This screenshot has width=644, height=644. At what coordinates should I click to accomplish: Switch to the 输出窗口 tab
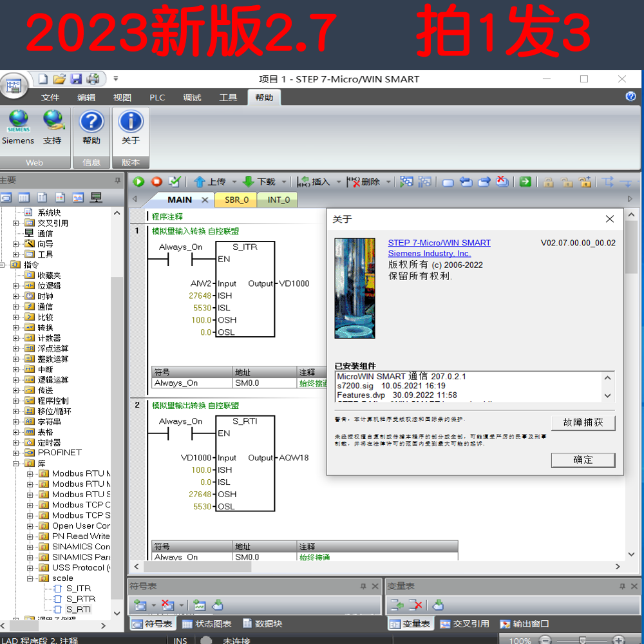tap(524, 624)
